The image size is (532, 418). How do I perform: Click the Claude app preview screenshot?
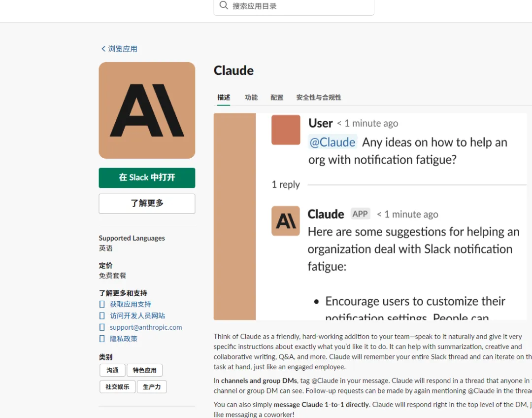[370, 216]
